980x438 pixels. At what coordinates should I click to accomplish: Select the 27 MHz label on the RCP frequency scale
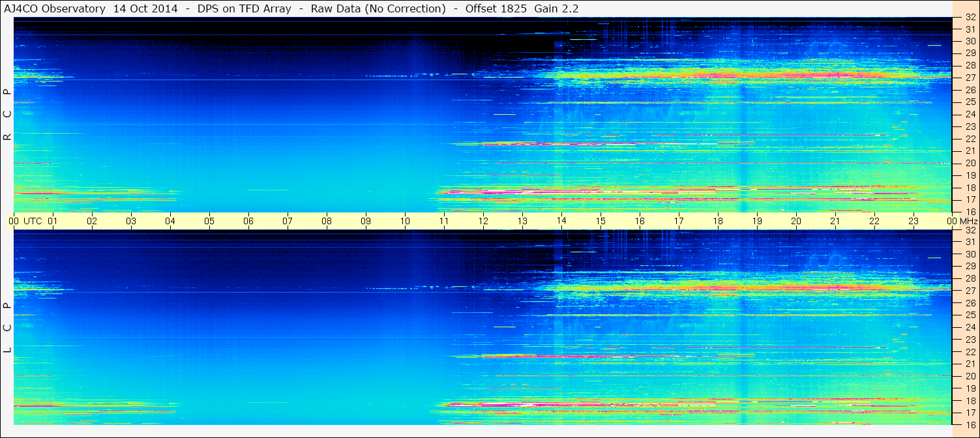pos(970,78)
